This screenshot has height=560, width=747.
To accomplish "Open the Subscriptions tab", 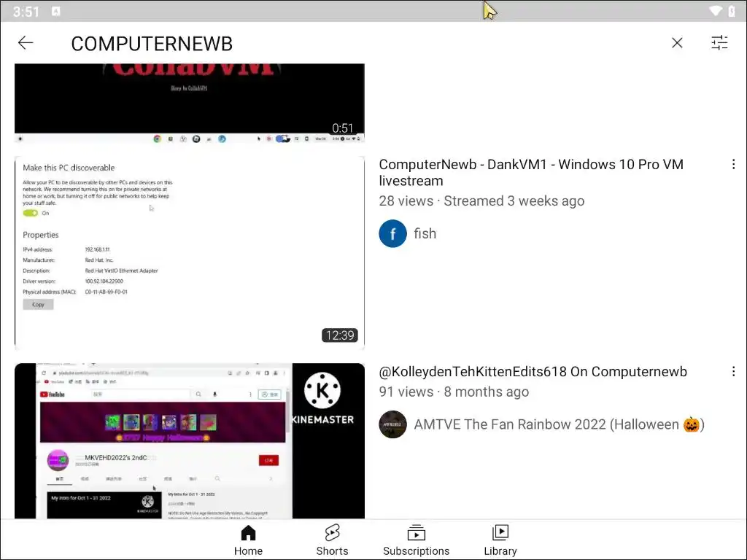I will pyautogui.click(x=416, y=540).
